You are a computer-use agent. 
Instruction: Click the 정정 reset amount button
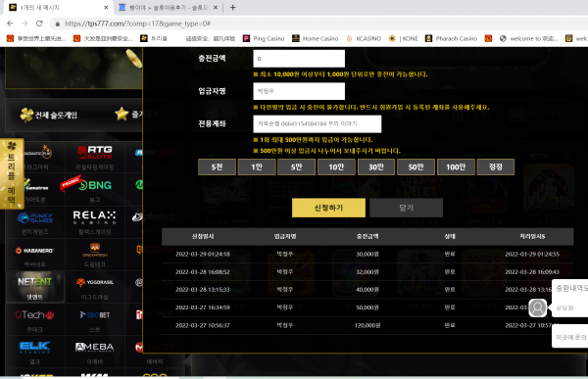[x=495, y=166]
